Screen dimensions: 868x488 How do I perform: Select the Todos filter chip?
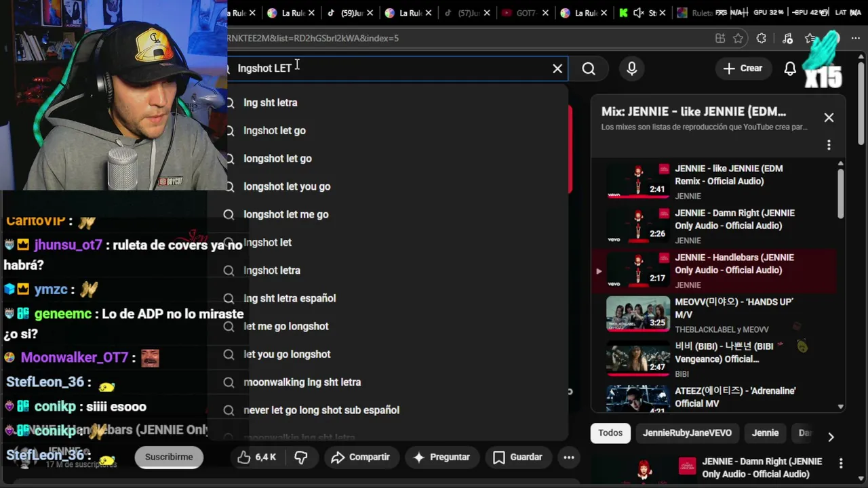(x=610, y=433)
